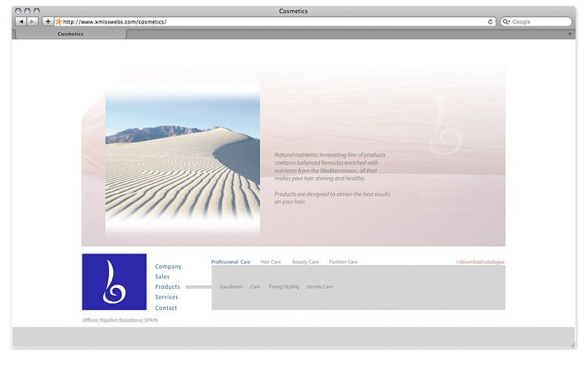Screen dimensions: 588x379
Task: Click the Natural nutrients paragraph text
Action: tap(330, 167)
